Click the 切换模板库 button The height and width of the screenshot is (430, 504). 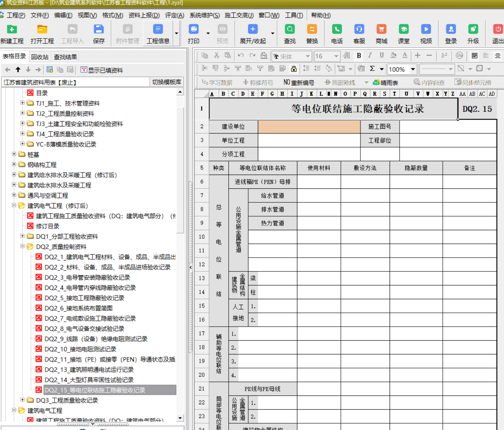pos(166,82)
